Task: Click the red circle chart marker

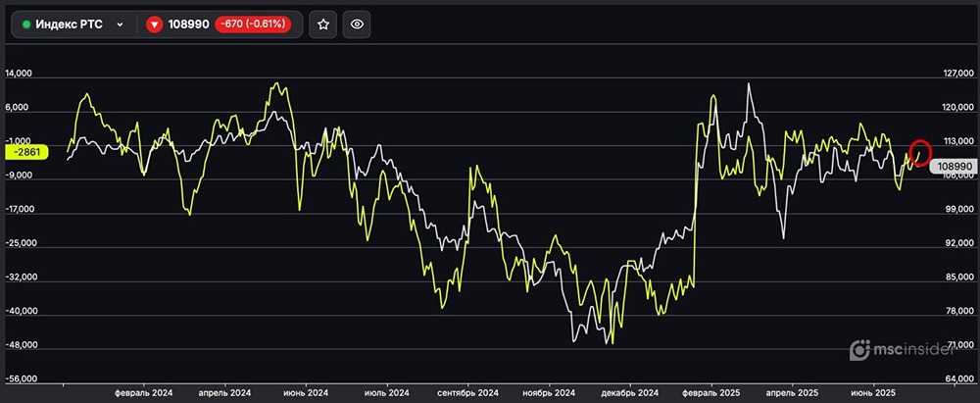Action: tap(920, 152)
